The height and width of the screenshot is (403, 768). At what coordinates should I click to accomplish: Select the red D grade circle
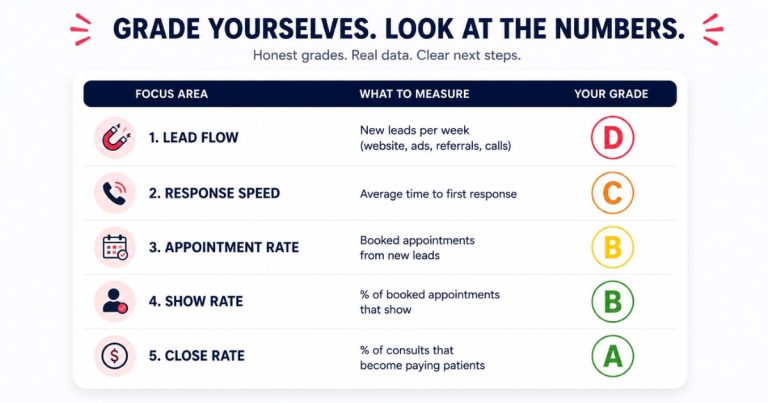(x=612, y=138)
